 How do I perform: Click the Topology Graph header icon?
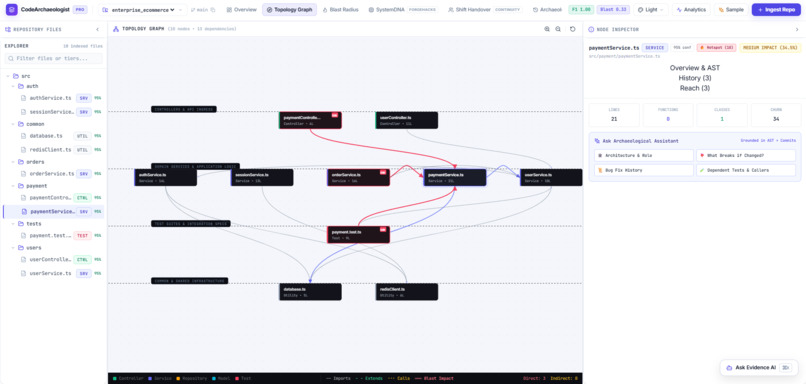pyautogui.click(x=116, y=29)
